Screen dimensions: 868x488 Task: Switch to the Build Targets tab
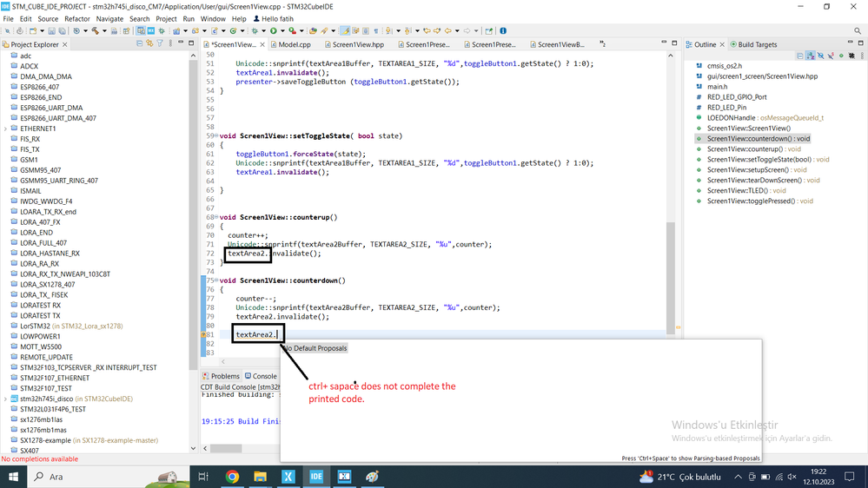(753, 44)
